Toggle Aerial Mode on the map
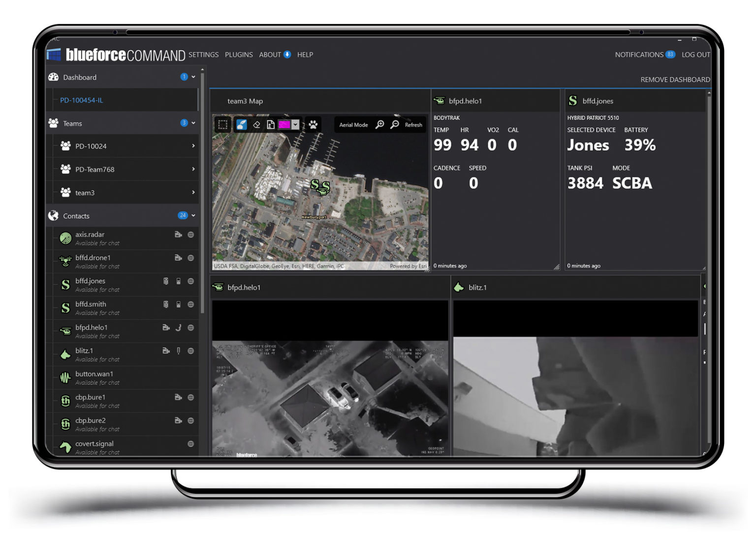Screen dimensions: 756x544 point(353,125)
